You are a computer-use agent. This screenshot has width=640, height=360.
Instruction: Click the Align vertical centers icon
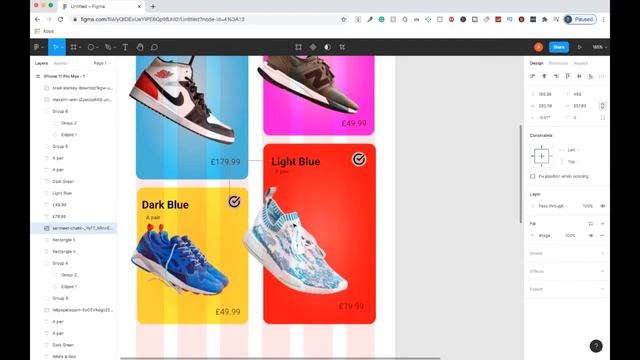pyautogui.click(x=579, y=76)
